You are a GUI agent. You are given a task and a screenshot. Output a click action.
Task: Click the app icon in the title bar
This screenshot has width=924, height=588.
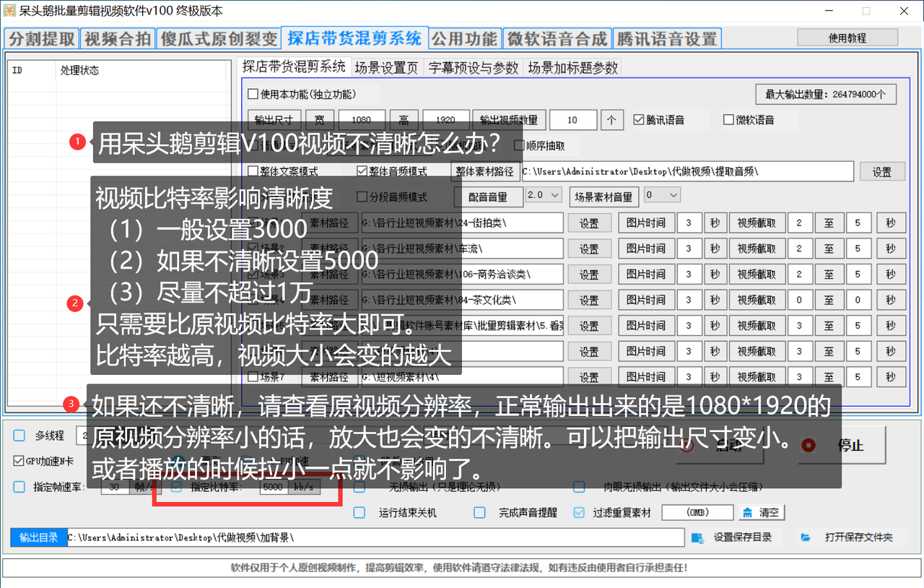click(x=9, y=10)
